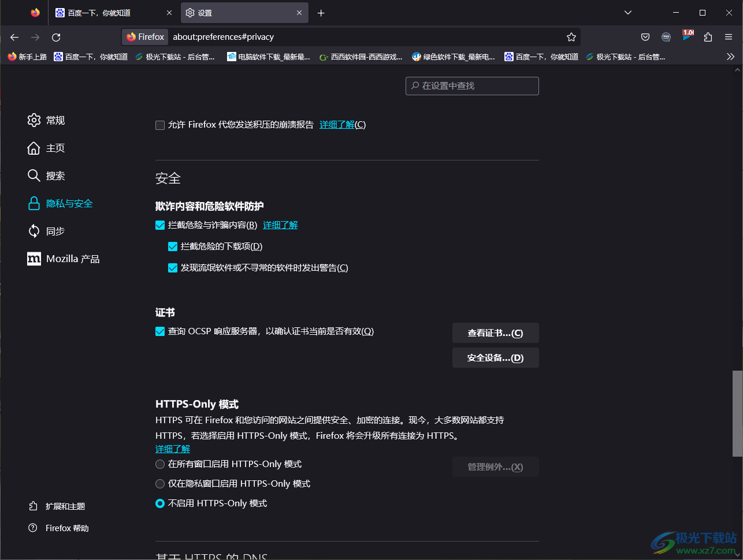Toggle 发现流氓软件 warning checkbox
Viewport: 743px width, 560px height.
[172, 268]
